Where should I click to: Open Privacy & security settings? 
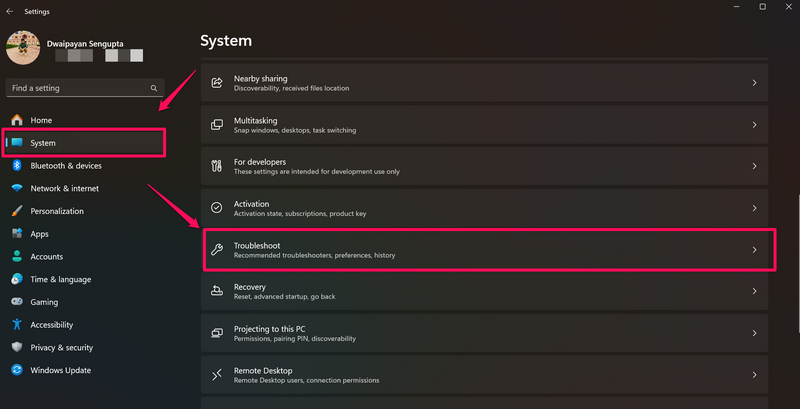pyautogui.click(x=61, y=347)
